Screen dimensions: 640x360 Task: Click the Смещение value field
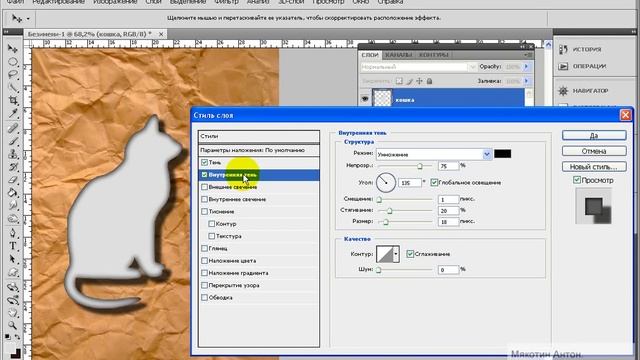coord(448,199)
